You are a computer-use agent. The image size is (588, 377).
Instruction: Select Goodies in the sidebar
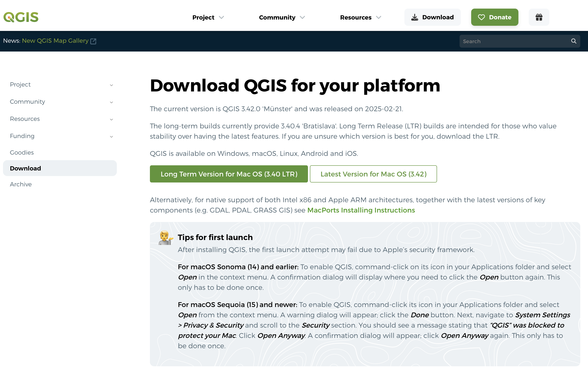22,152
